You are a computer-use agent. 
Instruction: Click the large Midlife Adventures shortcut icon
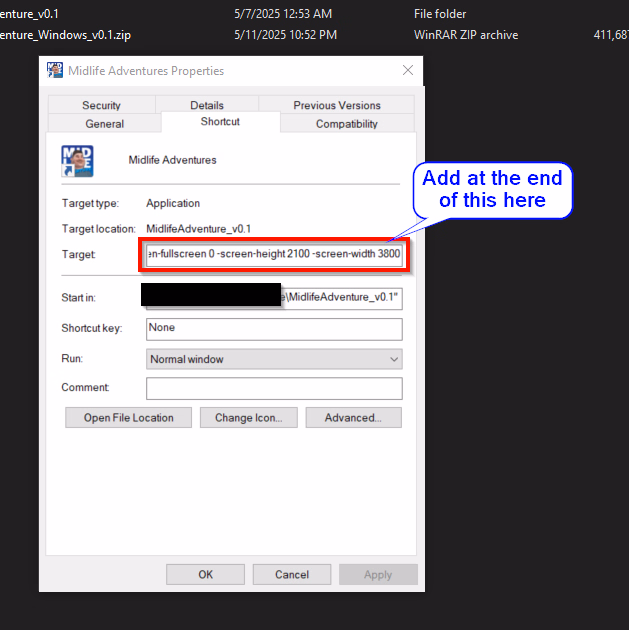(78, 161)
